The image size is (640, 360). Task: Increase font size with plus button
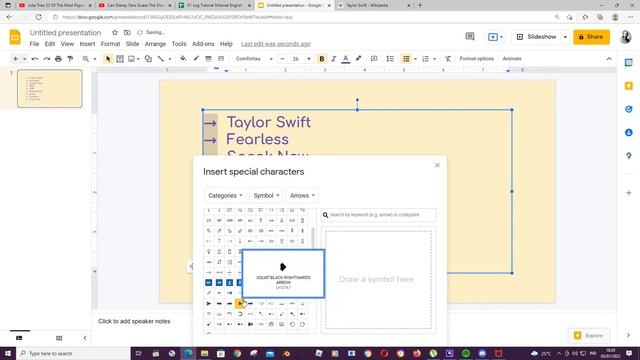pyautogui.click(x=309, y=59)
